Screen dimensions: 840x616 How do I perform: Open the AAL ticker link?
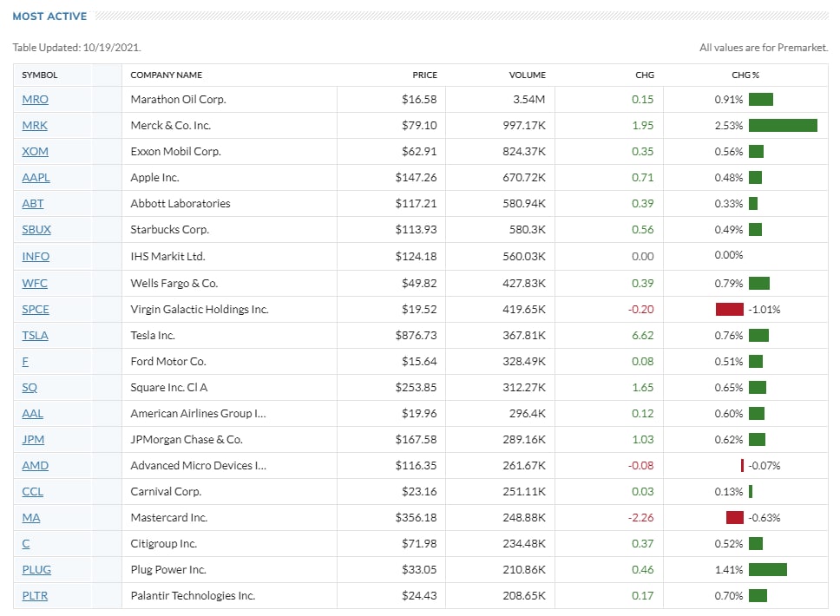click(x=33, y=414)
